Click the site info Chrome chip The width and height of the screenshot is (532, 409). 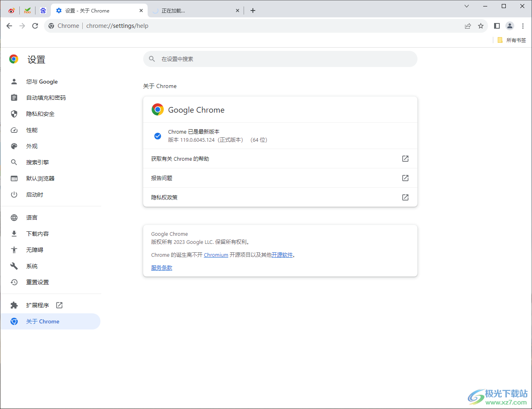pyautogui.click(x=64, y=26)
